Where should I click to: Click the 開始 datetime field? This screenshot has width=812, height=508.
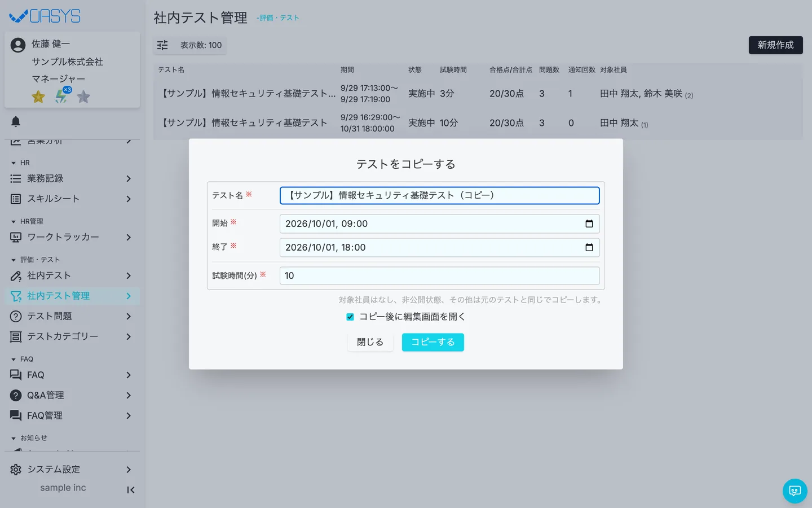440,224
